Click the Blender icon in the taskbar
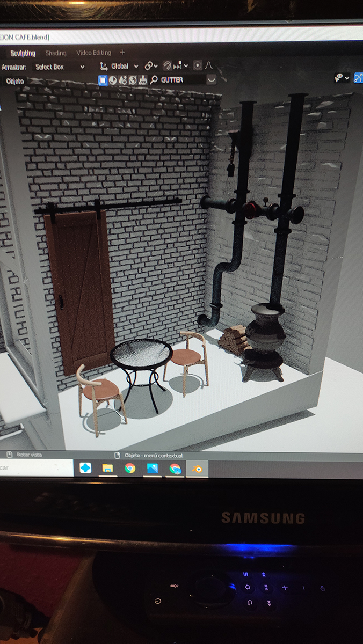Screen dimensions: 363x644 tap(197, 469)
